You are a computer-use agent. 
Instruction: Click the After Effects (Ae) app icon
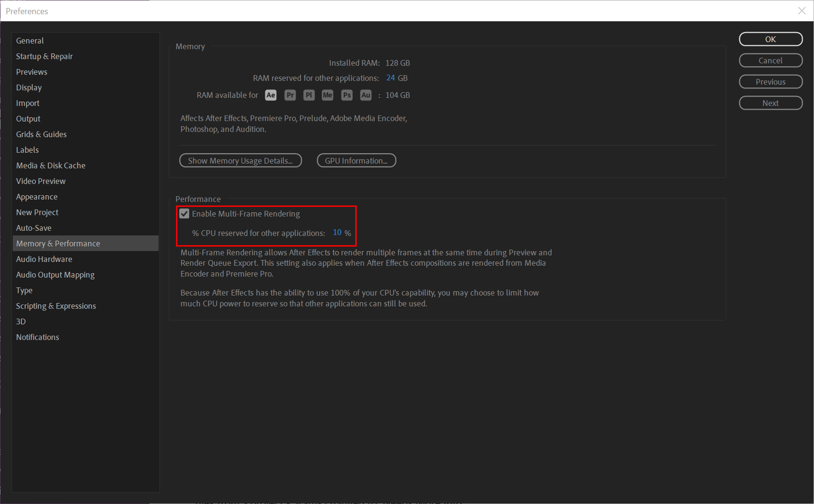coord(270,95)
